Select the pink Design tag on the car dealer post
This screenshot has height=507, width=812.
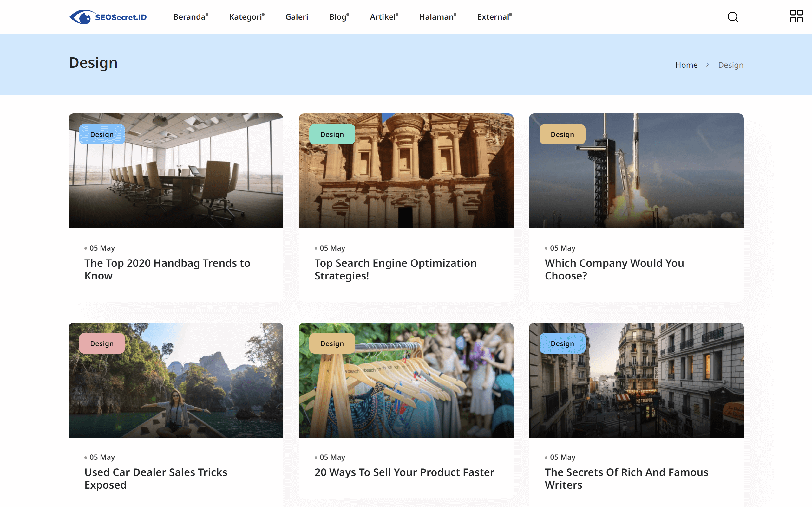tap(102, 343)
